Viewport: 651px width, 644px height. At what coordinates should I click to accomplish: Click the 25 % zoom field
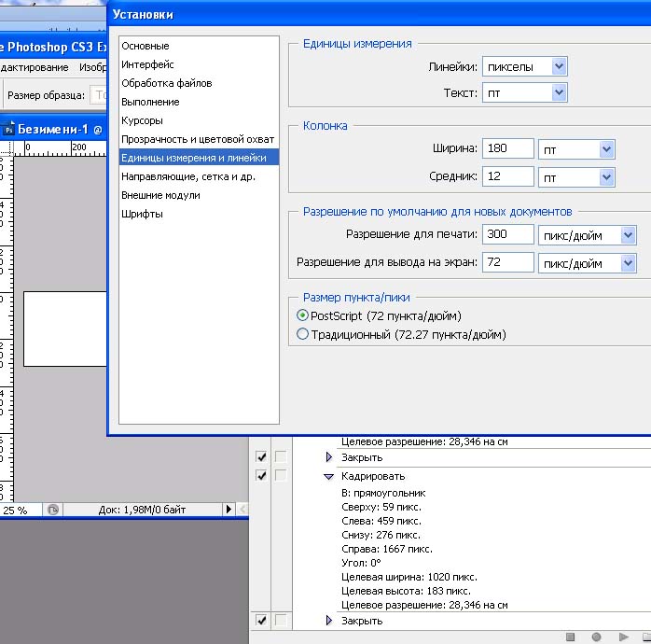(x=21, y=510)
